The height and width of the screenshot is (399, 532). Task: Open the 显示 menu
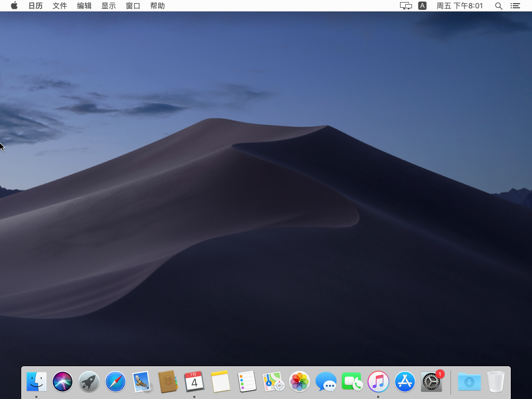pyautogui.click(x=109, y=6)
